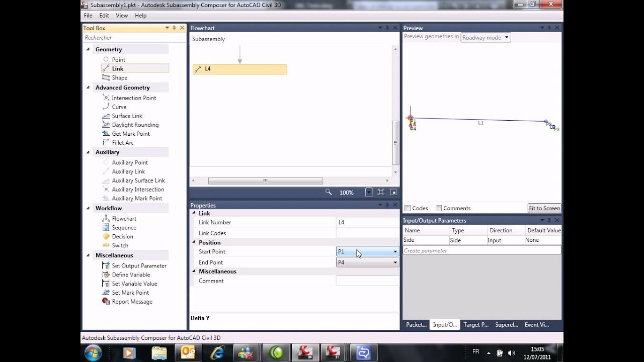Pick the Auxiliary Surface Link tool
Screen dimensions: 644x362
tap(138, 180)
